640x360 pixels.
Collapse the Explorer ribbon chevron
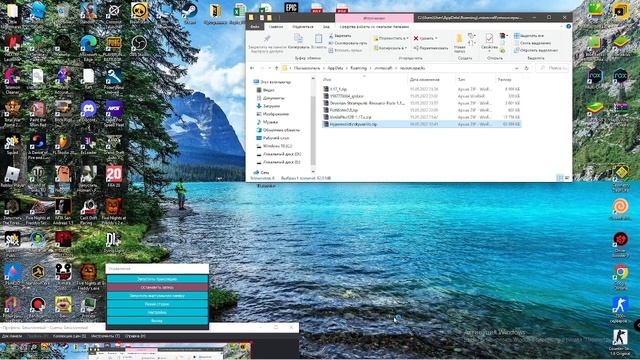tap(562, 27)
